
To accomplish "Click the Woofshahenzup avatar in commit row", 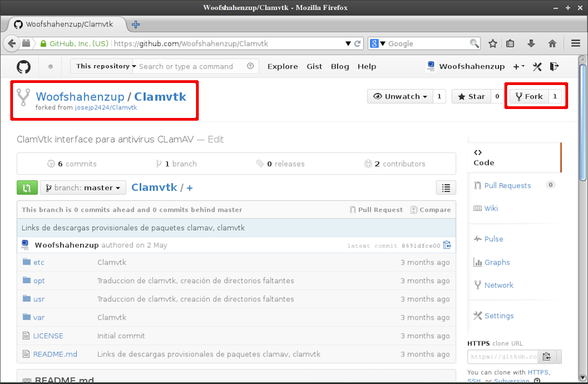I will pos(25,245).
